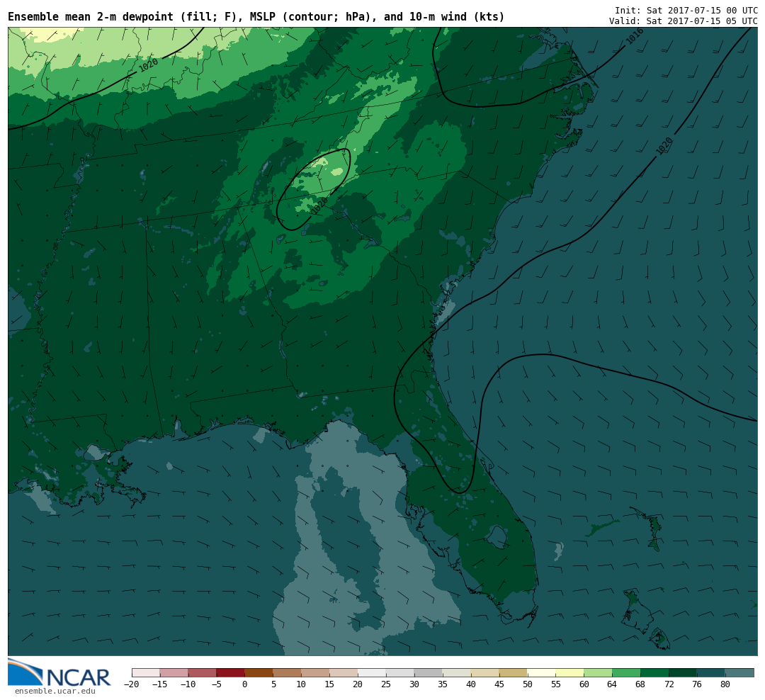Click the "68" colorbar tick label
The width and height of the screenshot is (765, 700).
click(640, 684)
